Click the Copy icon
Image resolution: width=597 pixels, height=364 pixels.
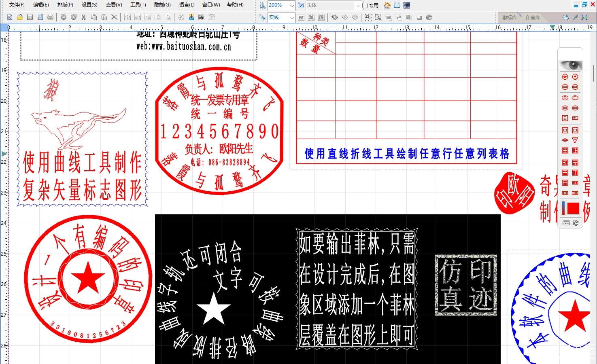click(93, 17)
